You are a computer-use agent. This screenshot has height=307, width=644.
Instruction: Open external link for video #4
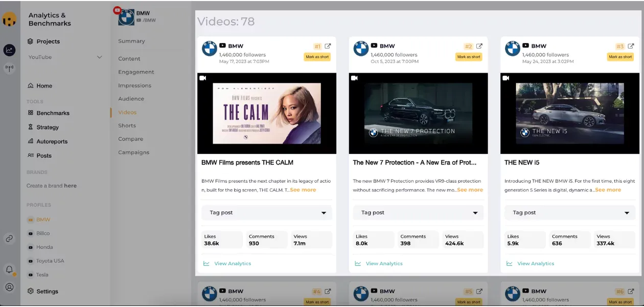[x=328, y=292]
